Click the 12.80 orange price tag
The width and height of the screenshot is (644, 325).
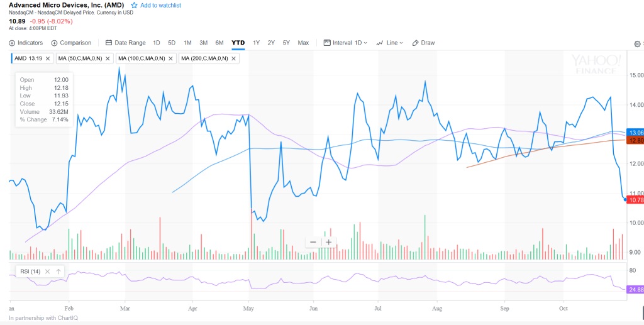pos(635,141)
